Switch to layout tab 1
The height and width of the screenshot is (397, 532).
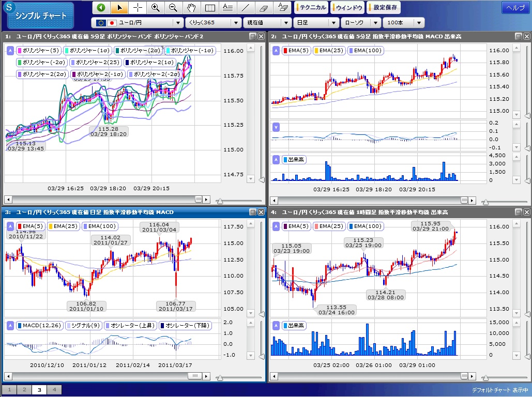(9, 390)
